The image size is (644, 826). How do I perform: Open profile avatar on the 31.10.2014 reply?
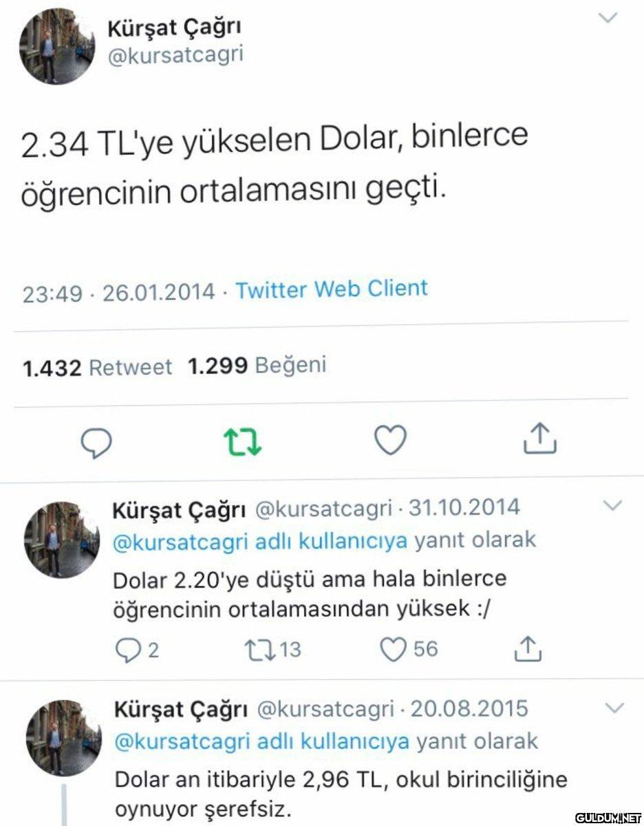click(x=58, y=540)
